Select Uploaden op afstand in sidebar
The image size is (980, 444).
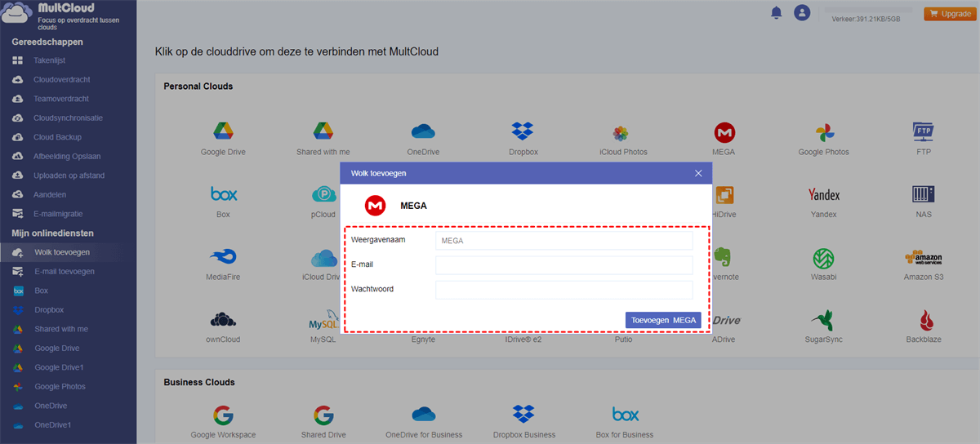click(x=68, y=175)
